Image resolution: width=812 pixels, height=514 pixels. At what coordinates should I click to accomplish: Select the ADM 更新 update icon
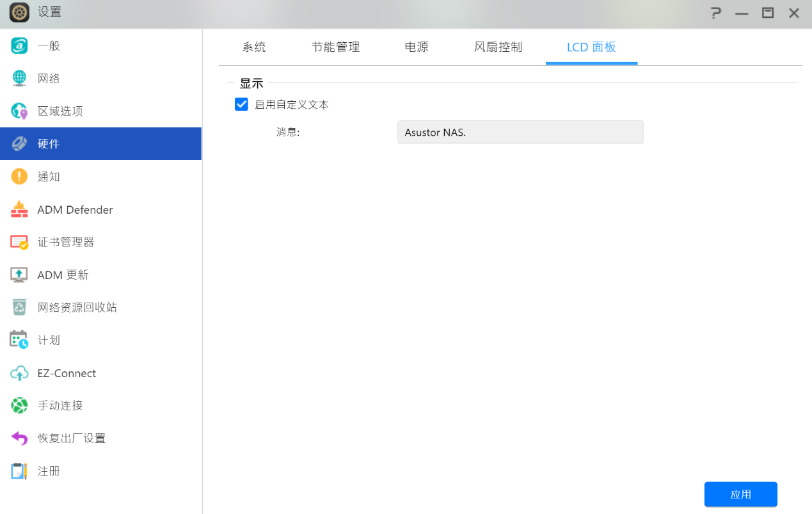pos(19,275)
